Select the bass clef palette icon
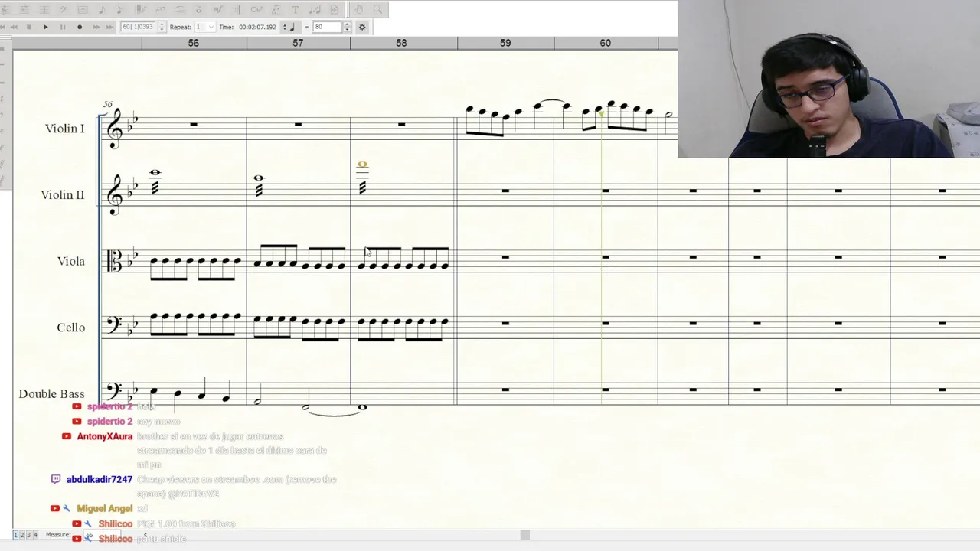This screenshot has width=980, height=551. pos(63,10)
